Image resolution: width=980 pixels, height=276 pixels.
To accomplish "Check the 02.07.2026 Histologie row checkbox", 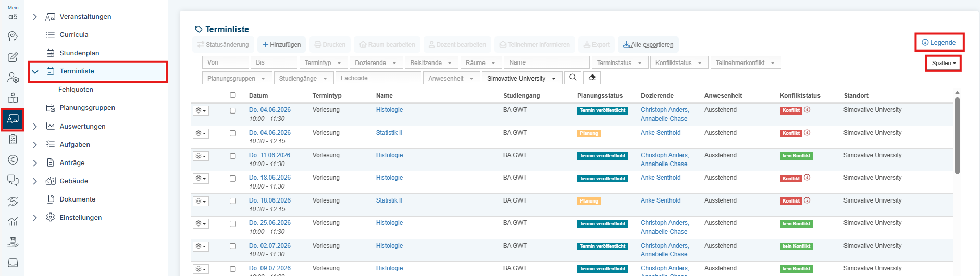I will (233, 246).
